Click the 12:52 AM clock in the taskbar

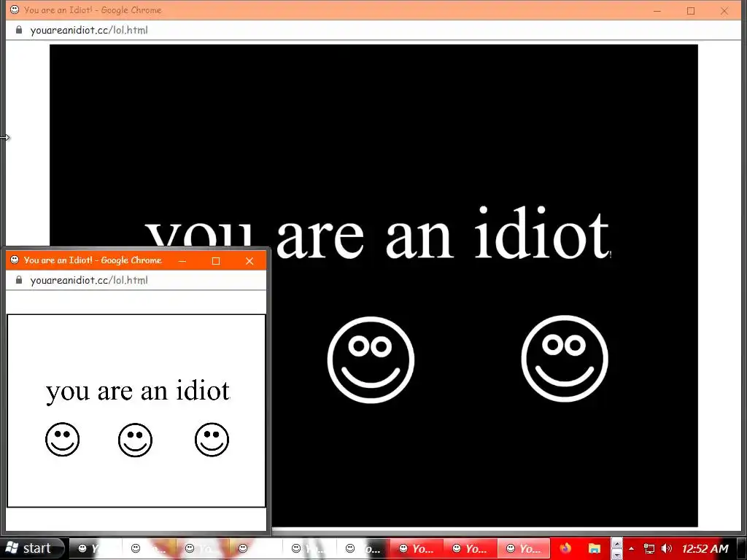[x=705, y=548]
